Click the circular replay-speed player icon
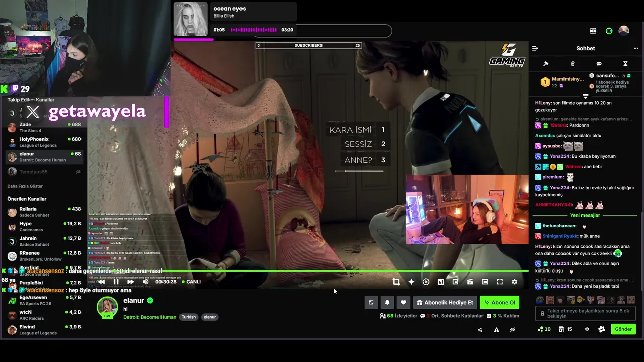 click(x=426, y=282)
